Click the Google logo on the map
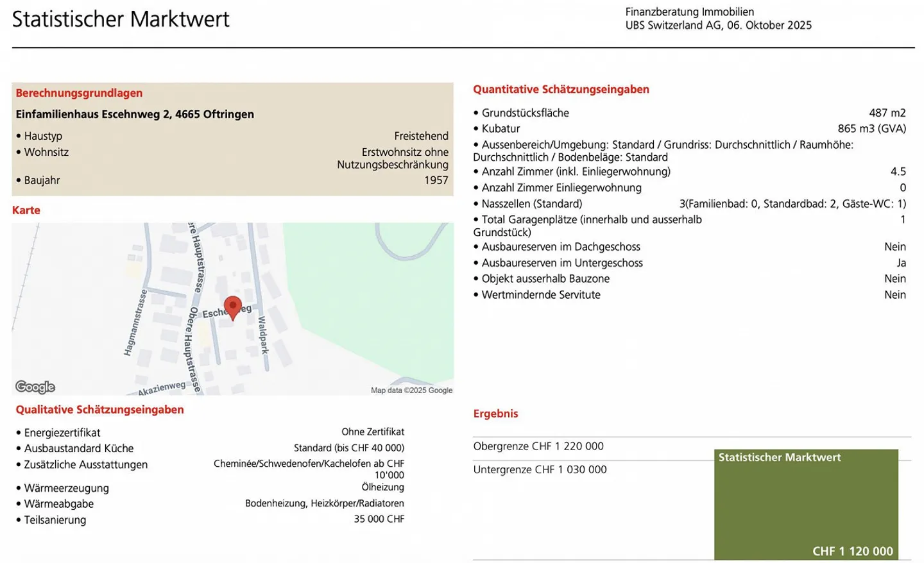924x563 pixels. [35, 387]
